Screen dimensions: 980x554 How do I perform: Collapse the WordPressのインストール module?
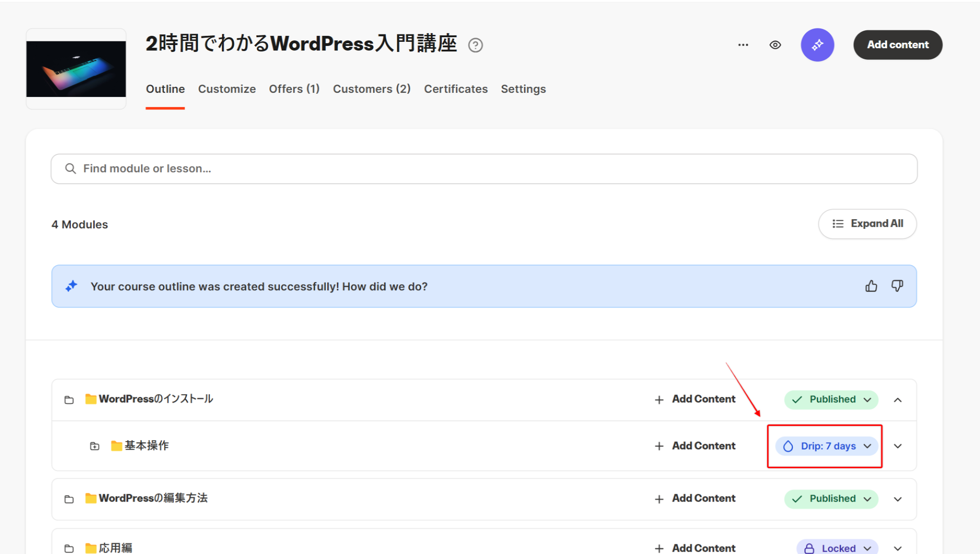(897, 400)
